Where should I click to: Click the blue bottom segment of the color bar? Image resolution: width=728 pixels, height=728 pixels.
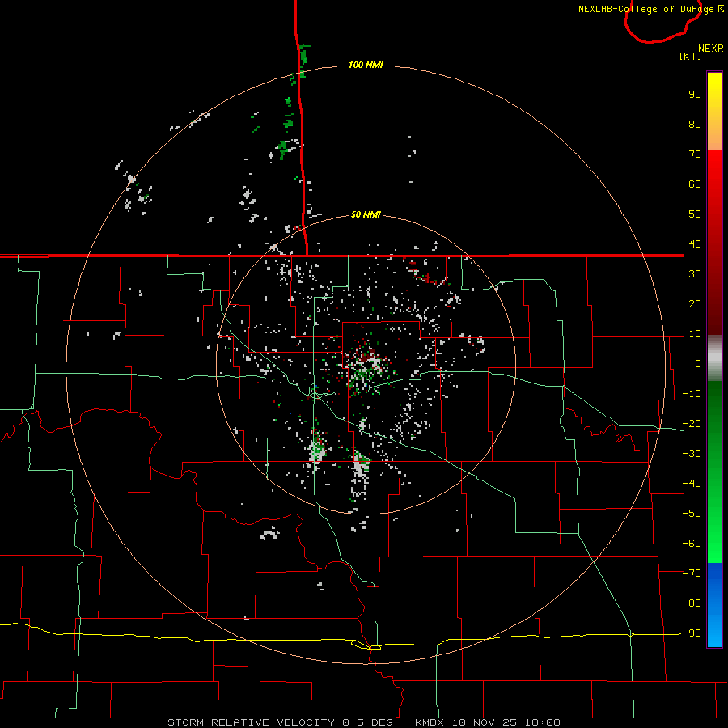pyautogui.click(x=714, y=606)
